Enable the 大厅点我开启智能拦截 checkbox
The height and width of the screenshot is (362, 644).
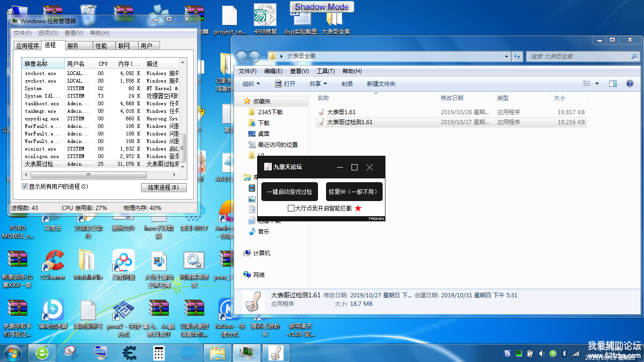click(x=291, y=208)
